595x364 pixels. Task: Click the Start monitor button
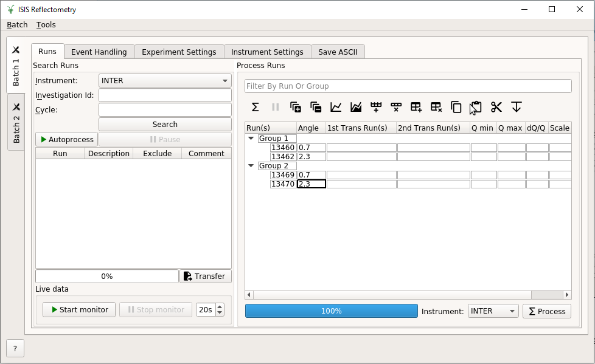click(78, 310)
